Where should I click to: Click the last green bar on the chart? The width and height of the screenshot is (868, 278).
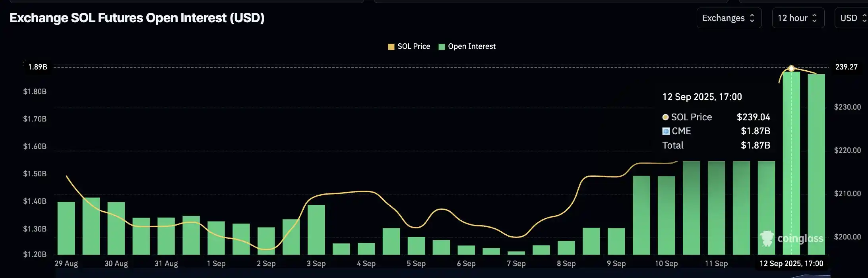[816, 167]
